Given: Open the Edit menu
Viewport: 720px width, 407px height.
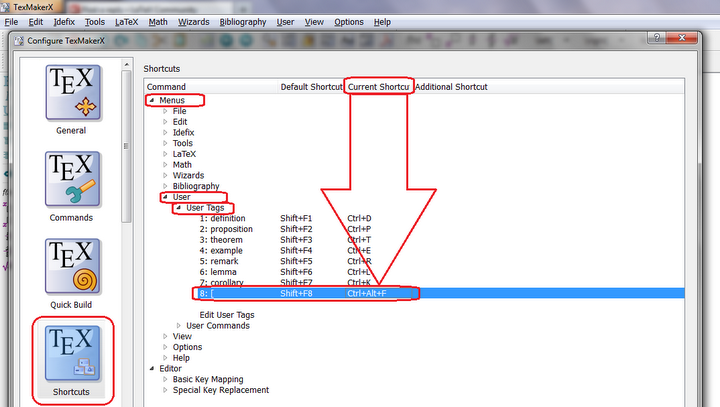Looking at the screenshot, I should coord(35,22).
